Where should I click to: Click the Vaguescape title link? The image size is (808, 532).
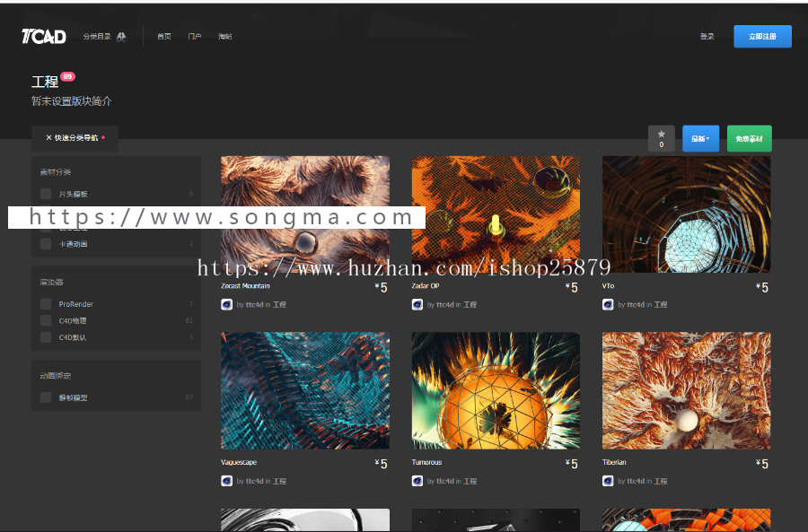[239, 463]
